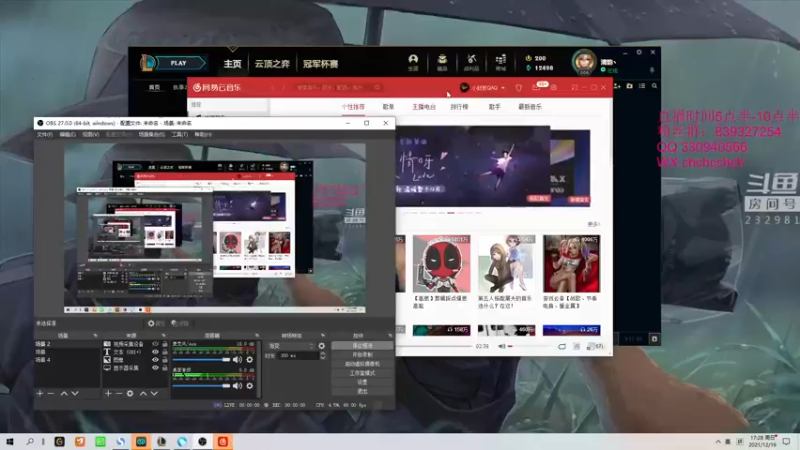Open desktop audio settings gear
Viewport: 800px width, 450px height.
coord(249,386)
